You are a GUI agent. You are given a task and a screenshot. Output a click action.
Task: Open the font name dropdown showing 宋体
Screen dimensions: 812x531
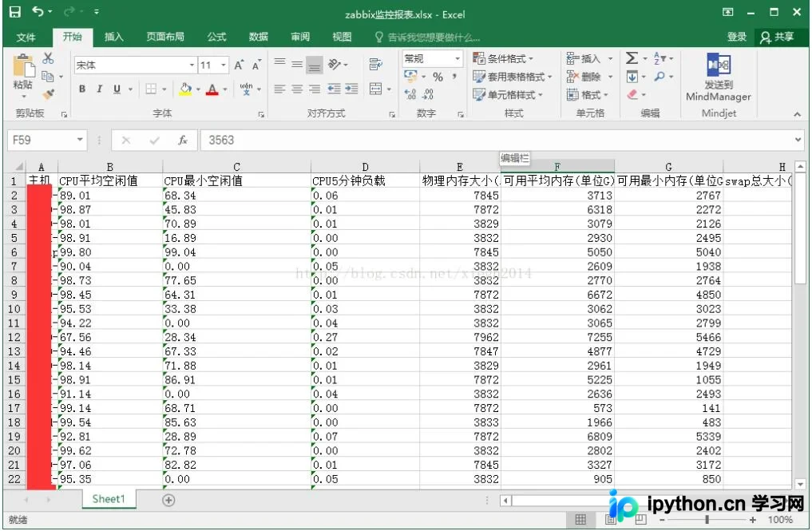192,65
